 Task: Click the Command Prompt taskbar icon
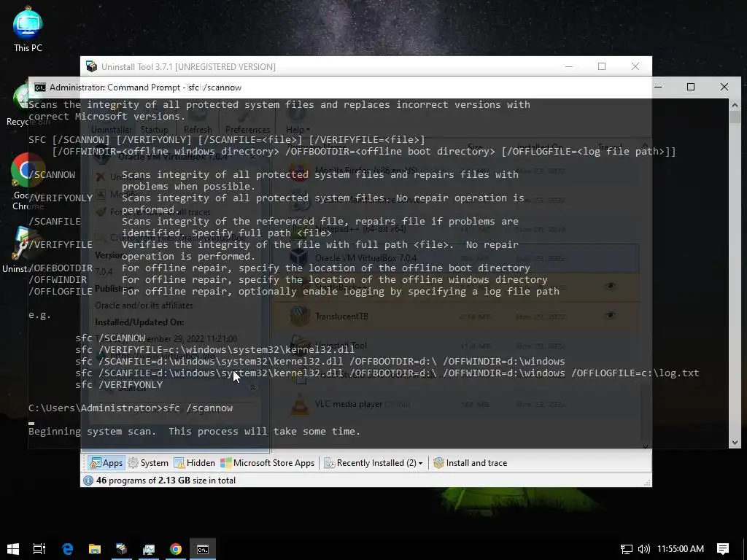coord(203,549)
